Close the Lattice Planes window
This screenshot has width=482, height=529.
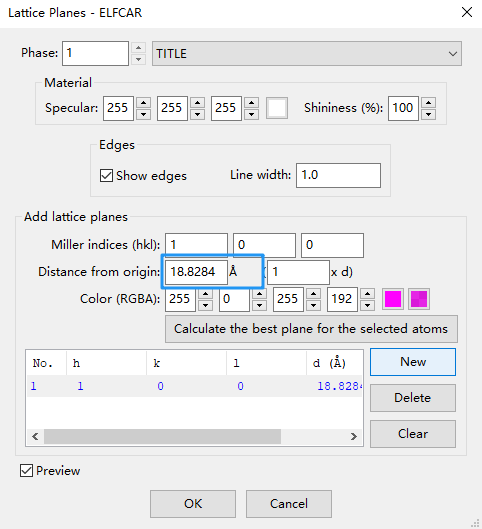tap(467, 12)
